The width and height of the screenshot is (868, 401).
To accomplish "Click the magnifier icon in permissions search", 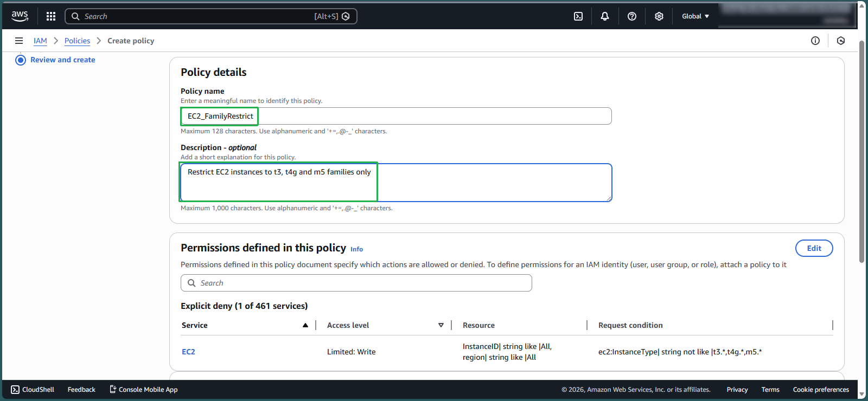I will pyautogui.click(x=192, y=283).
